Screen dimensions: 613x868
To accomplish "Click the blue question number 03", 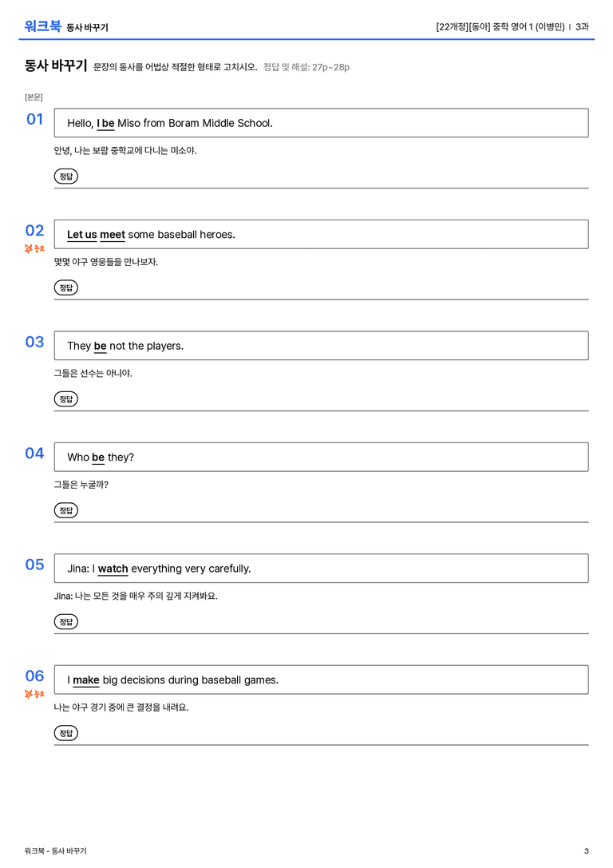I will (34, 342).
